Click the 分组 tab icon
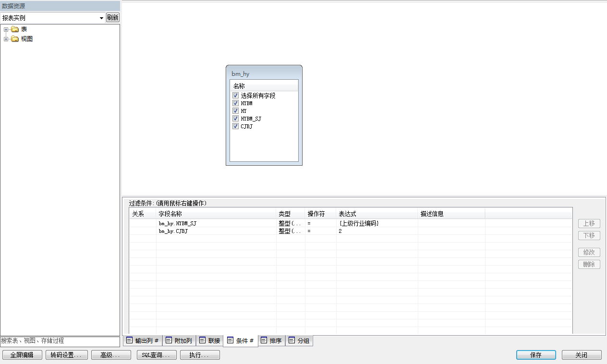 (291, 340)
